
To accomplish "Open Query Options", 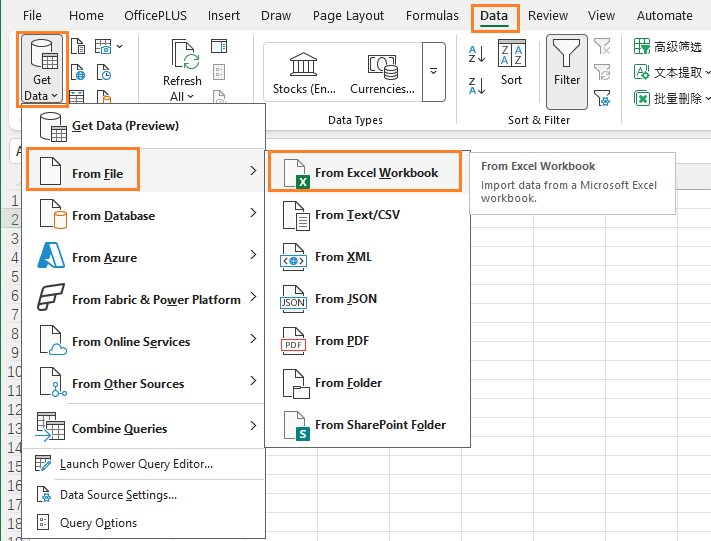I will tap(143, 523).
